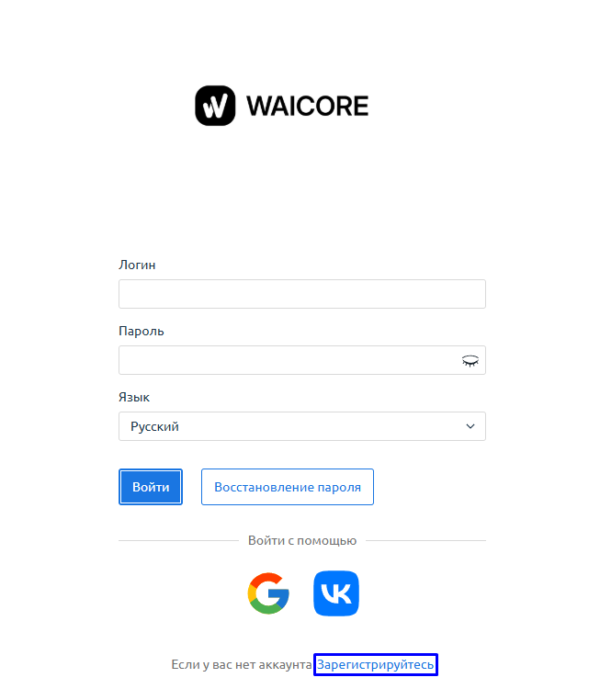The height and width of the screenshot is (700, 589).
Task: Click the blue Войти button
Action: (x=151, y=487)
